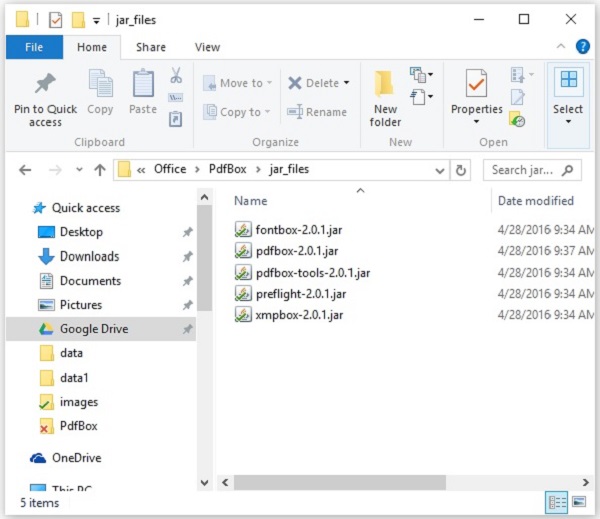Image resolution: width=600 pixels, height=519 pixels.
Task: Open the Delete dropdown arrow
Action: pyautogui.click(x=346, y=83)
